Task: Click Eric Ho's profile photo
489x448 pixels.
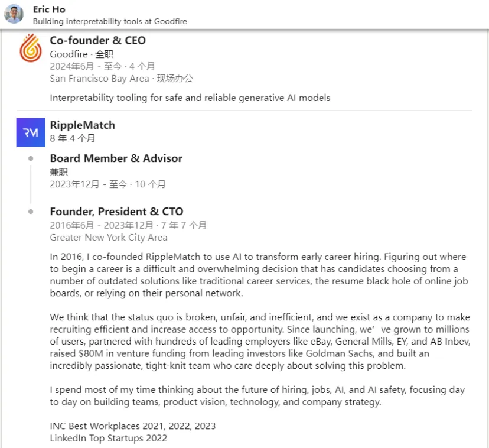Action: [14, 14]
